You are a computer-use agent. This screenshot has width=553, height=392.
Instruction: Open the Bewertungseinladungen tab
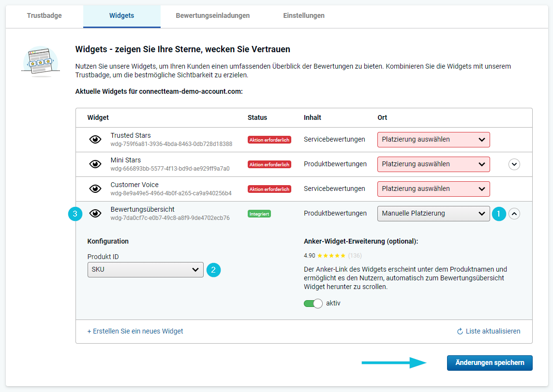coord(212,15)
